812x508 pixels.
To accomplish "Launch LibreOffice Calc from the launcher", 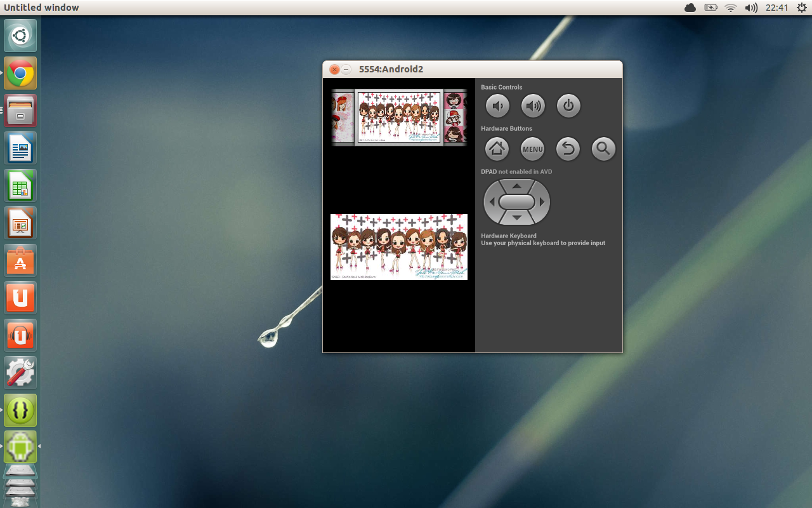I will (x=20, y=185).
